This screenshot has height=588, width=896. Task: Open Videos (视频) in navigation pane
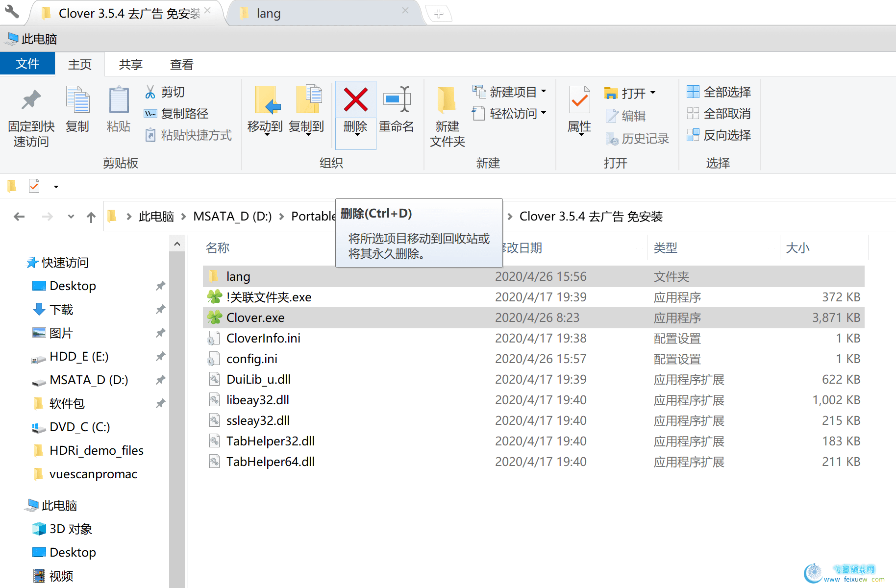53,576
